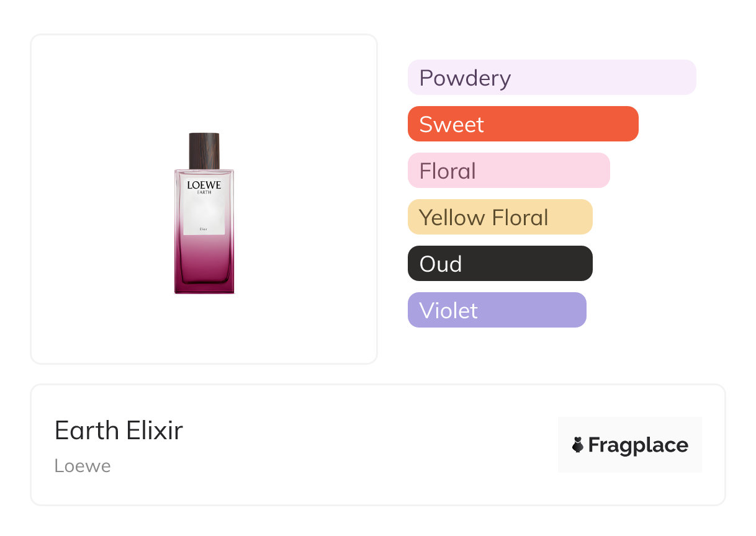Click the LOEWE text on bottle label
This screenshot has width=756, height=536.
tap(204, 185)
